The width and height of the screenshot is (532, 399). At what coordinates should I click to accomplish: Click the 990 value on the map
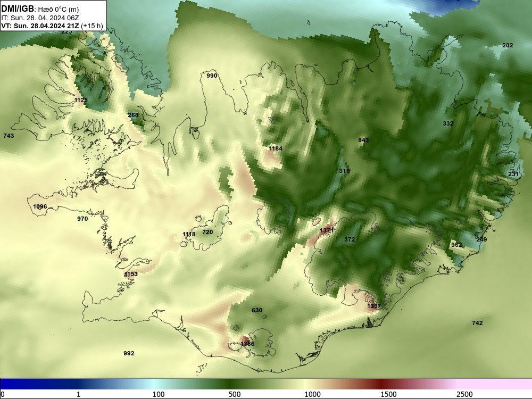tap(212, 76)
